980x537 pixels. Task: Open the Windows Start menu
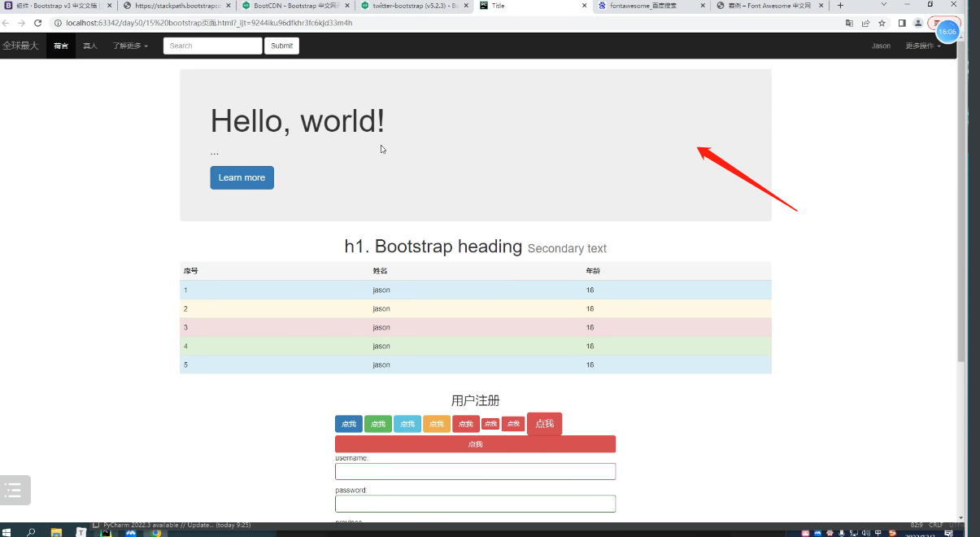point(7,533)
